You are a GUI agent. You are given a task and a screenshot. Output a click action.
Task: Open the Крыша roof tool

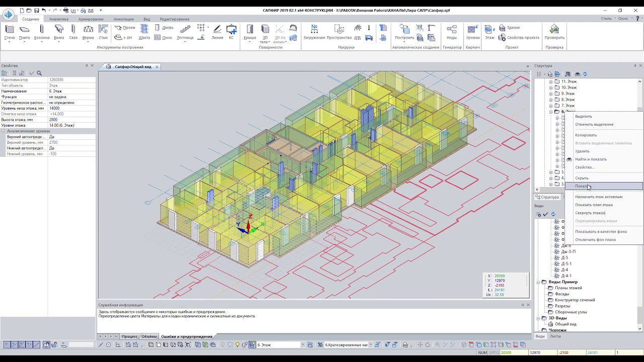click(x=250, y=32)
